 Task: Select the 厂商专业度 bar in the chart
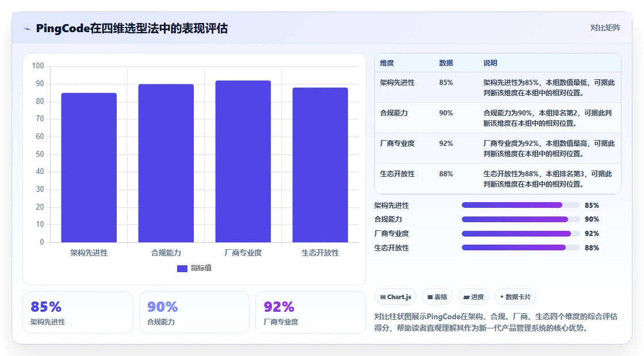[x=243, y=161]
